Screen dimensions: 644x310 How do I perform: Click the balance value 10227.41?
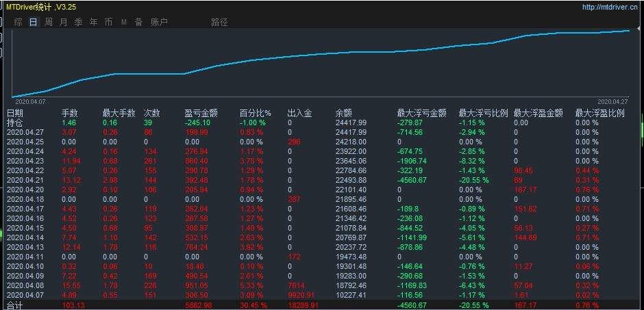tap(351, 295)
